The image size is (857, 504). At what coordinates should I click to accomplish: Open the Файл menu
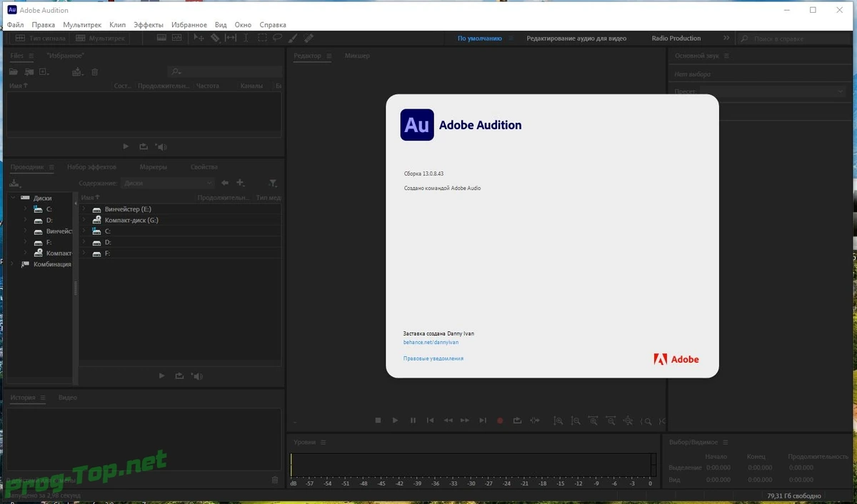(15, 25)
